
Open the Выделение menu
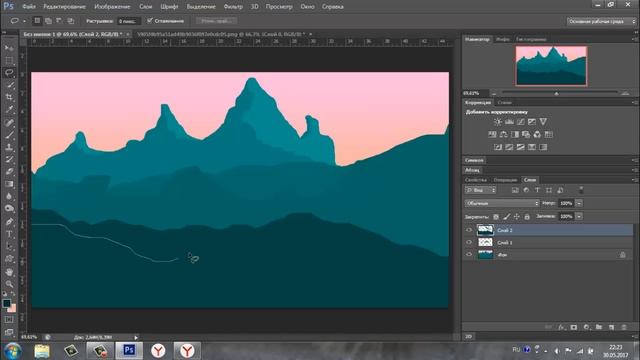[x=201, y=7]
